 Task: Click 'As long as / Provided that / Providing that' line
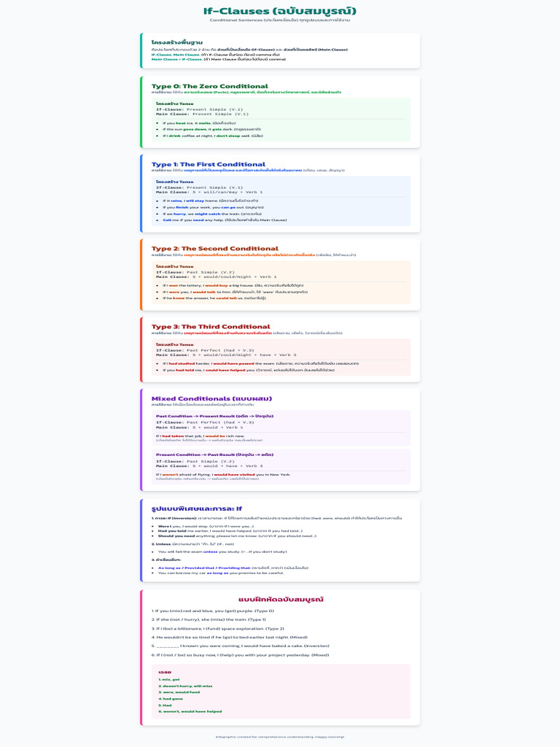pos(233,568)
